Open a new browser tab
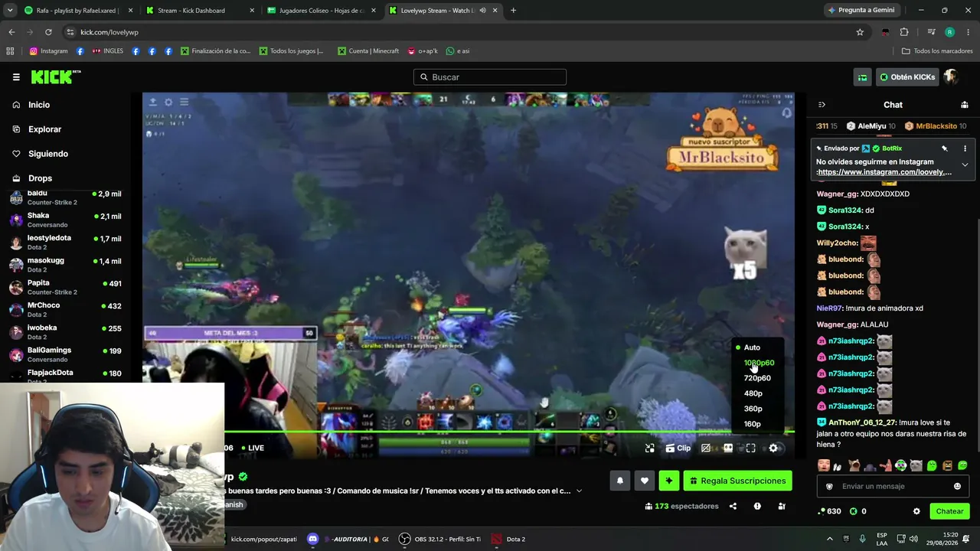This screenshot has height=551, width=980. (x=513, y=11)
